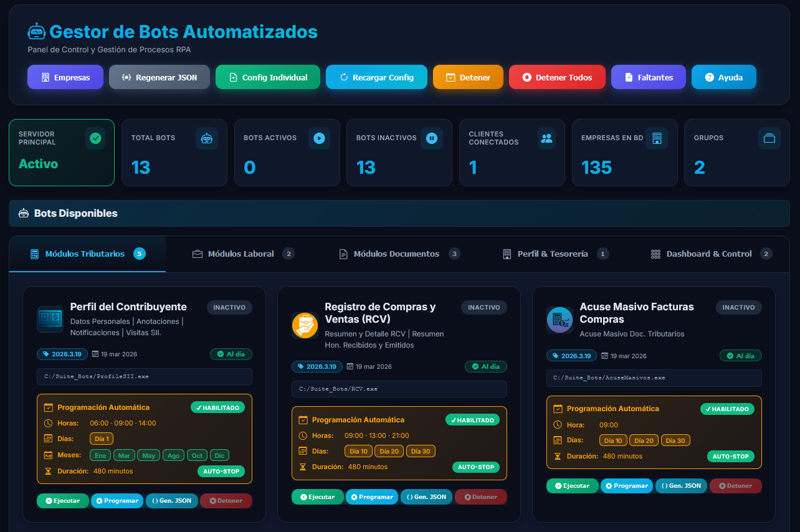Run Acuse Masivo bot with Ejecutar
Viewport: 800px width, 532px height.
click(x=573, y=486)
